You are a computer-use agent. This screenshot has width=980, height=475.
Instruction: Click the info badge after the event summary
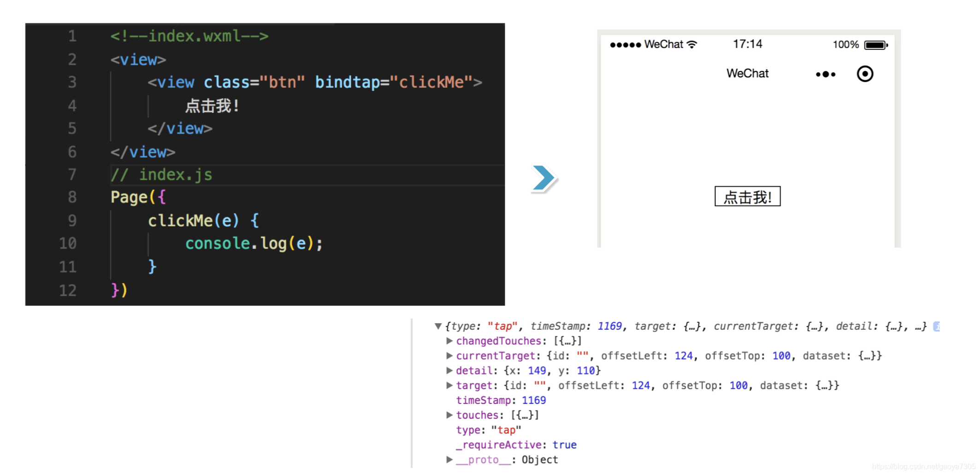click(x=936, y=326)
